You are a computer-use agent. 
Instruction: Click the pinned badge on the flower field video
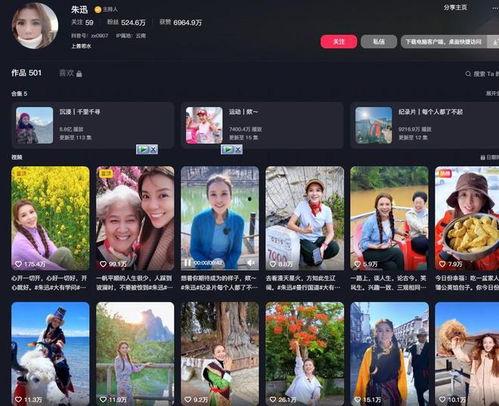(20, 173)
